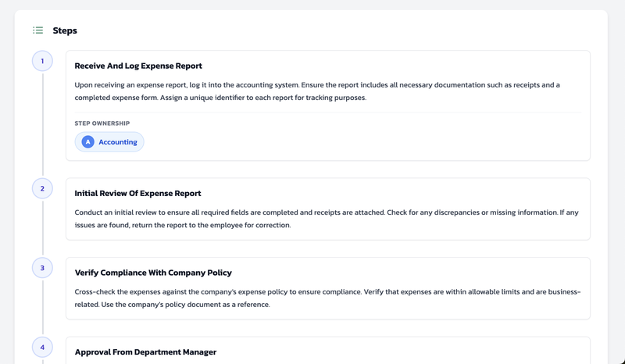Click the blue A avatar in Accounting badge

coord(87,142)
